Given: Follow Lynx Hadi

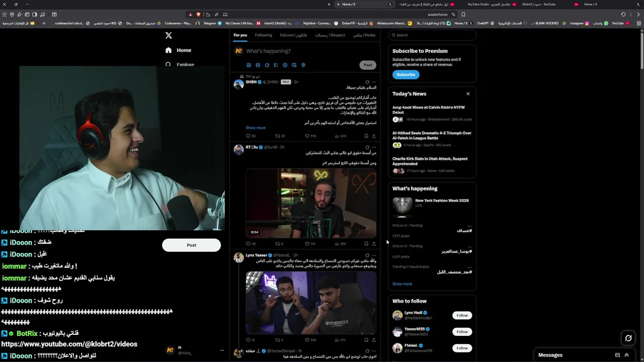Looking at the screenshot, I should pyautogui.click(x=462, y=315).
